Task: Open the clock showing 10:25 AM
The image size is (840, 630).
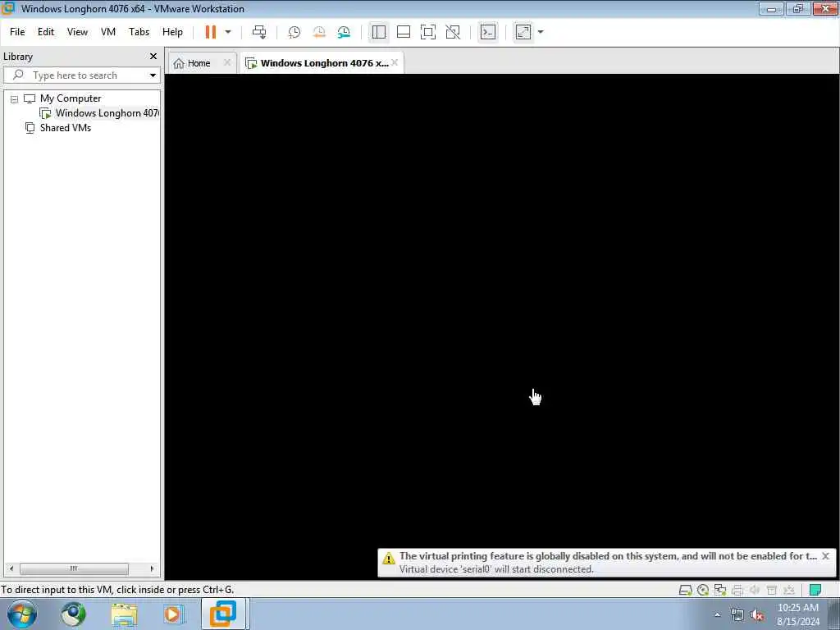Action: (798, 614)
